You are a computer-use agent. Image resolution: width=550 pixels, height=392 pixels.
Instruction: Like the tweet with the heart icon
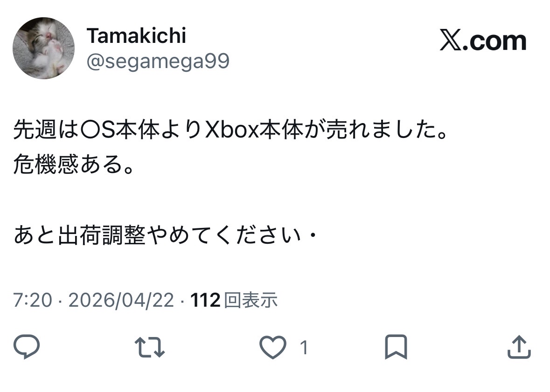pyautogui.click(x=272, y=348)
